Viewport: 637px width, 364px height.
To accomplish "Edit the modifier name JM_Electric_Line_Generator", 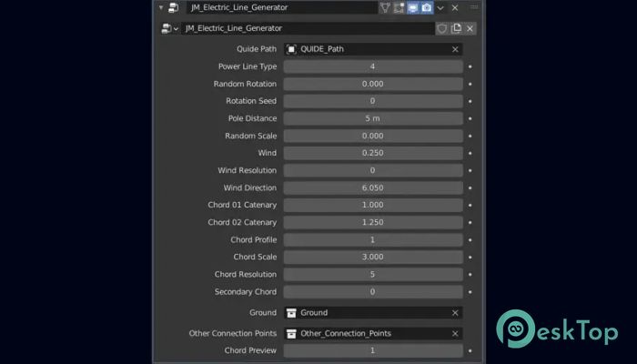I will coord(282,7).
